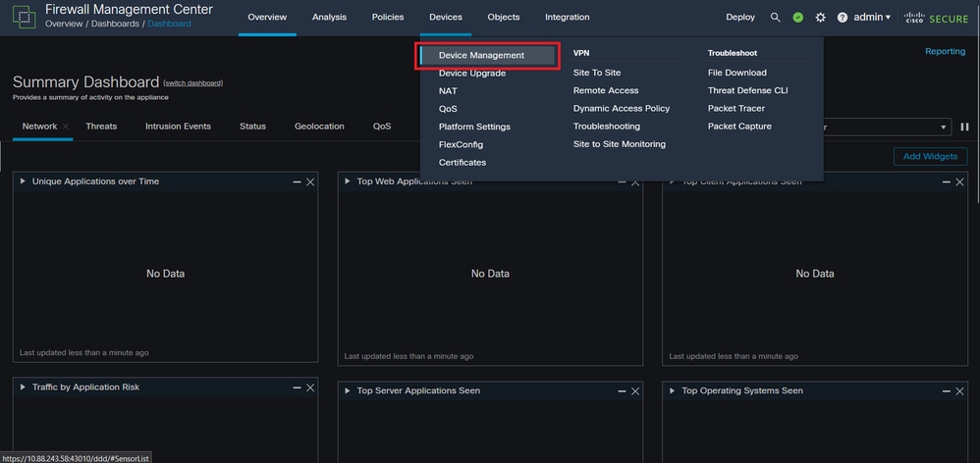Image resolution: width=980 pixels, height=463 pixels.
Task: Open the Policies menu
Action: pyautogui.click(x=388, y=18)
